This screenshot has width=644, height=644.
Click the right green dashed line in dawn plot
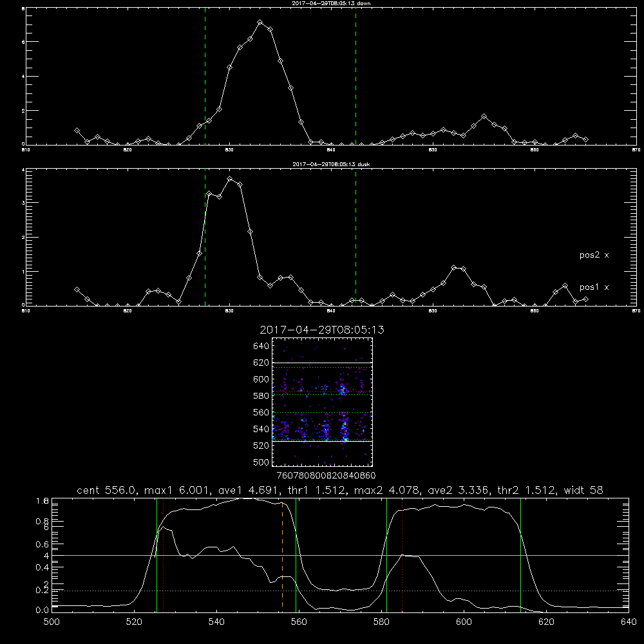355,78
